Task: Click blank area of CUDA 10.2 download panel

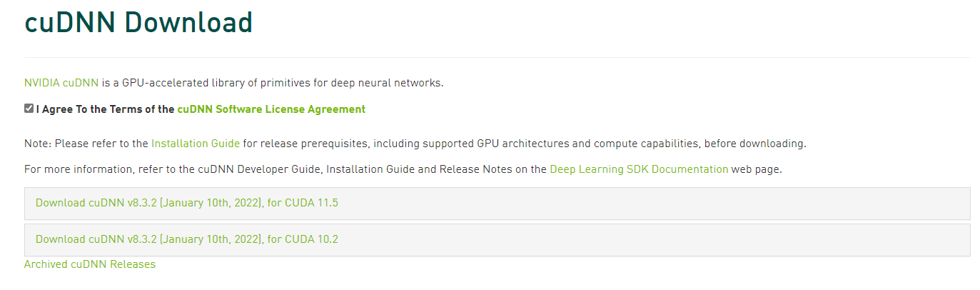Action: click(x=642, y=239)
